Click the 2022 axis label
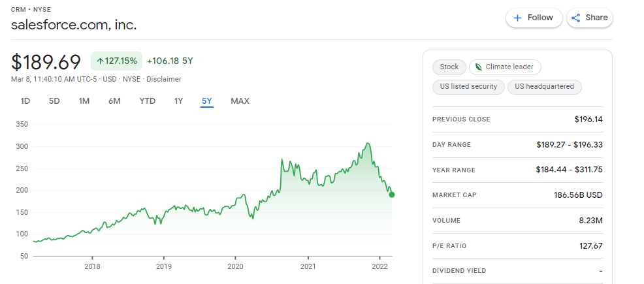The height and width of the screenshot is (284, 644). (x=380, y=266)
